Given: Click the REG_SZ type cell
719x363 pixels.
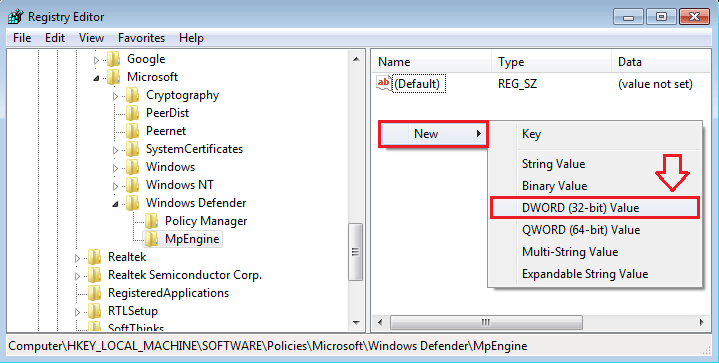Looking at the screenshot, I should 517,84.
